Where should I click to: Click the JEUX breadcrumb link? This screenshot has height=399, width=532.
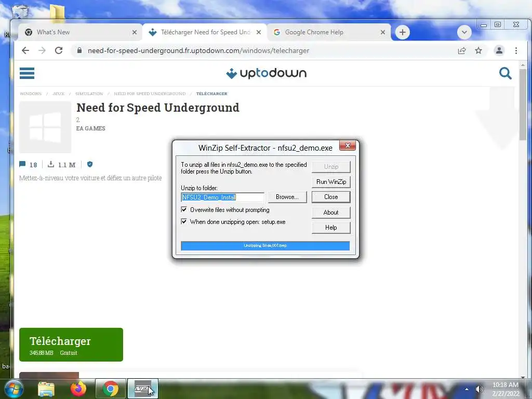[58, 94]
